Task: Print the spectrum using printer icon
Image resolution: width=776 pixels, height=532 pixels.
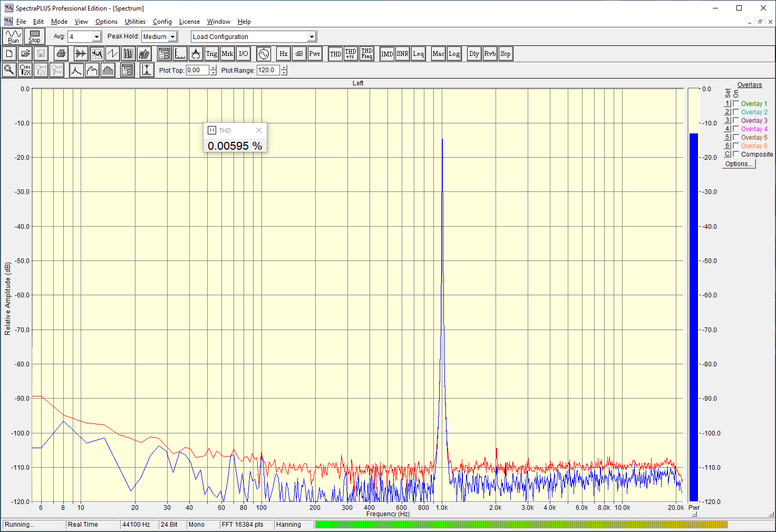Action: click(61, 54)
